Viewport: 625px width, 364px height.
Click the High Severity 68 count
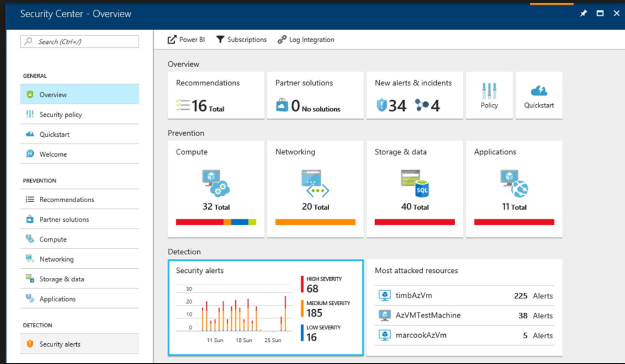(312, 289)
